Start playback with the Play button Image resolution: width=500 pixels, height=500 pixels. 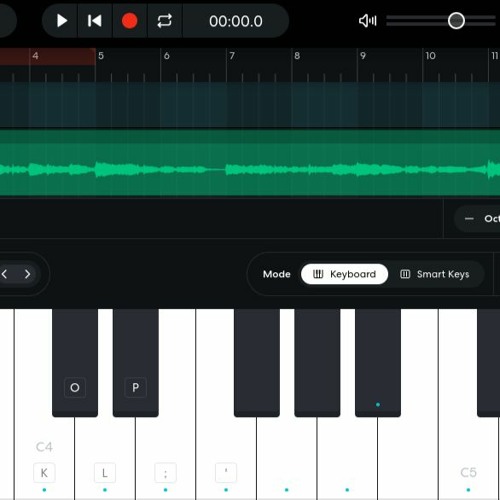(62, 21)
